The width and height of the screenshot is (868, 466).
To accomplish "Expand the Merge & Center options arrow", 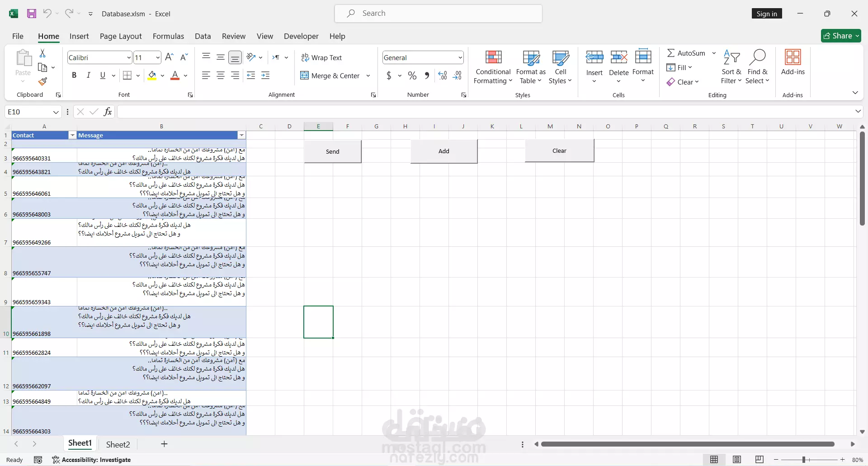I will pos(368,75).
